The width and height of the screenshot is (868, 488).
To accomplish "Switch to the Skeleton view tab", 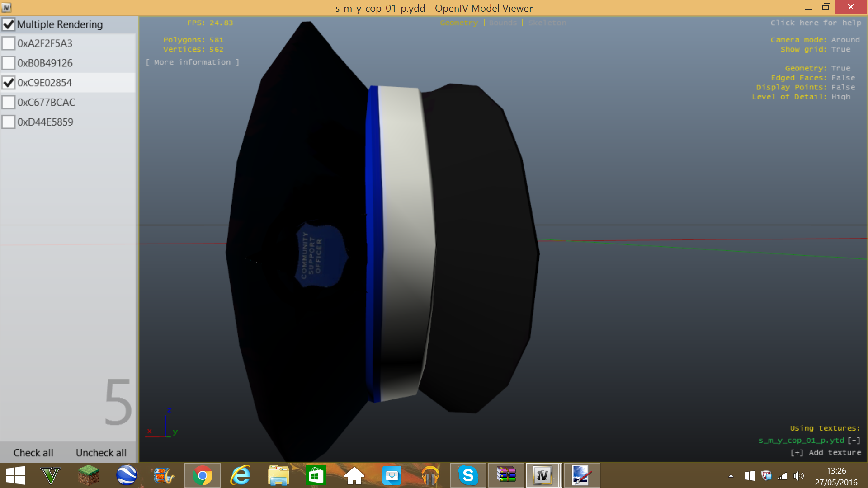I will pos(547,23).
